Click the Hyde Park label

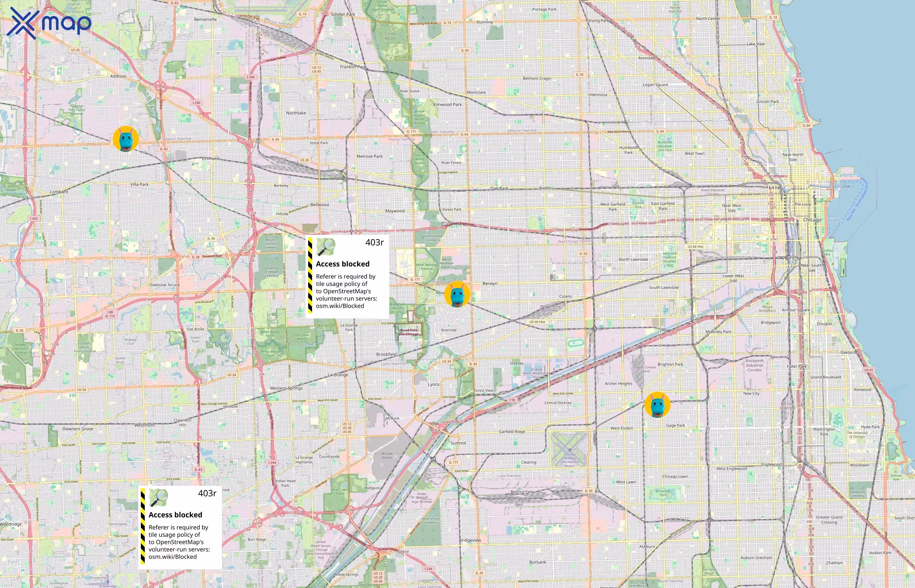[870, 427]
